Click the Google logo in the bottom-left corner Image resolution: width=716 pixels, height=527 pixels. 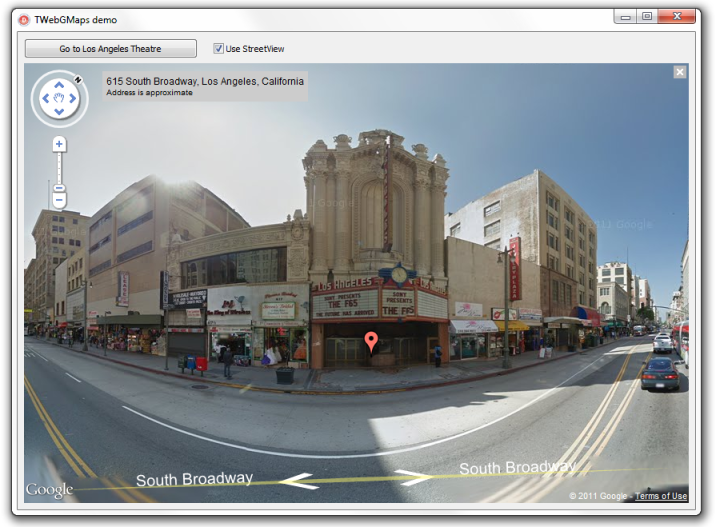click(49, 490)
